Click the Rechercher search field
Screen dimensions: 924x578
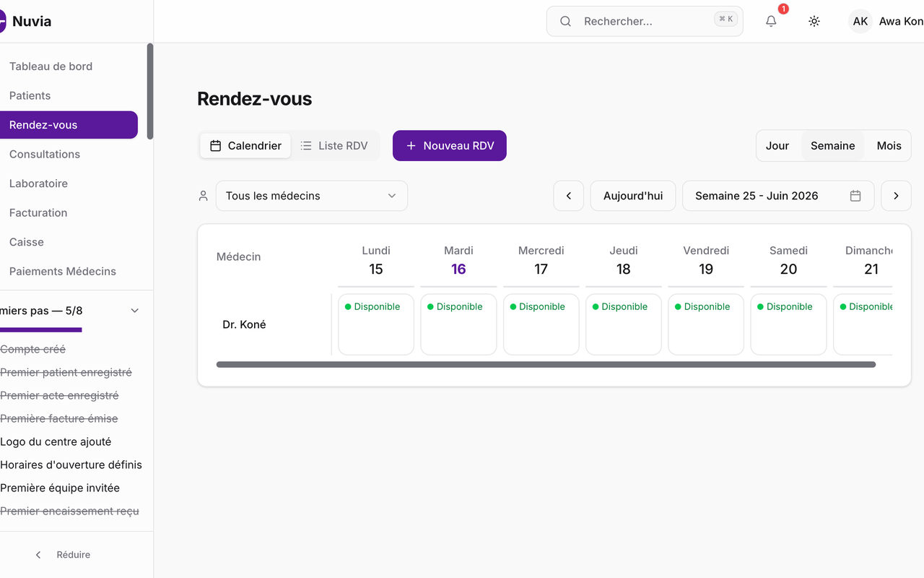[645, 22]
